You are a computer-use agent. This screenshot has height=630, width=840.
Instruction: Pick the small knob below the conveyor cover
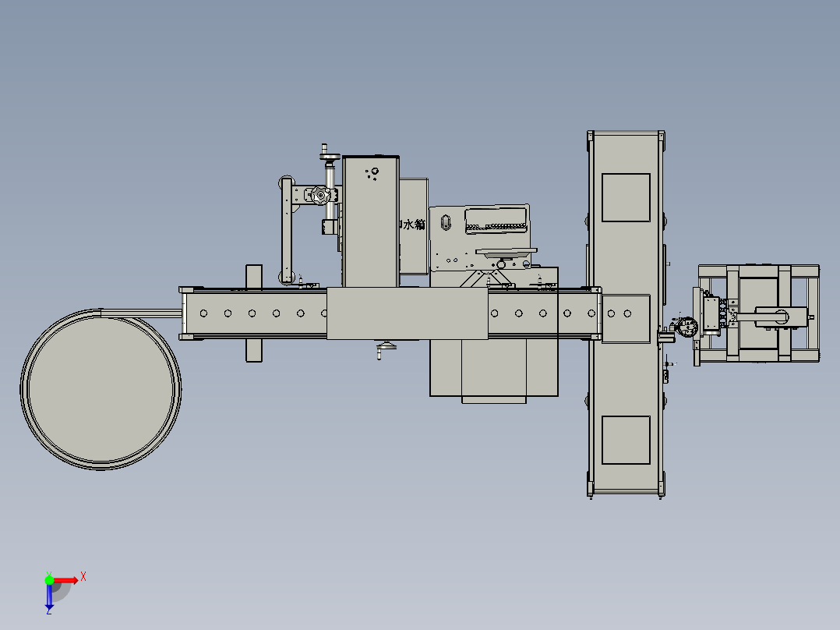(386, 349)
